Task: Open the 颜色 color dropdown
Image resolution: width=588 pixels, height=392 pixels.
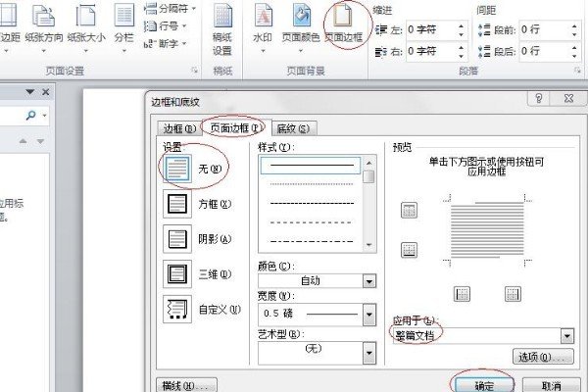Action: click(369, 281)
